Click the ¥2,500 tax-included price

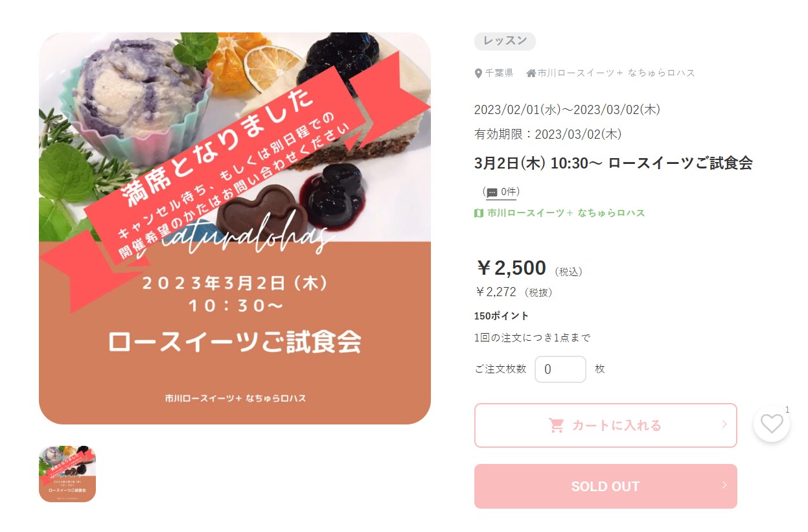[x=511, y=268]
